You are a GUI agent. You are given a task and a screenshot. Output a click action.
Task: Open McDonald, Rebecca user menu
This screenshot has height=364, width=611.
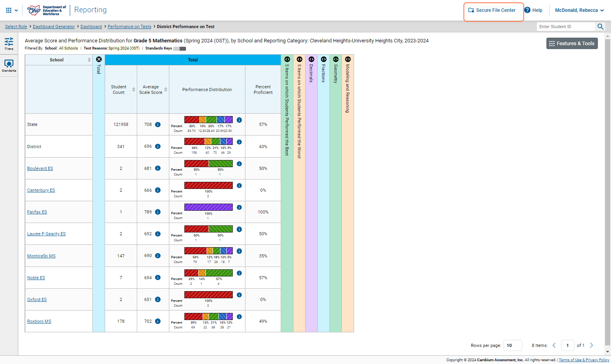tap(579, 10)
